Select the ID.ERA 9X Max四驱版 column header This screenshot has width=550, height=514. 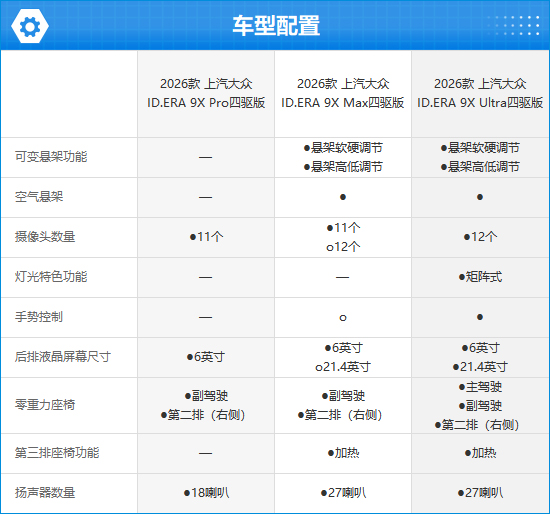click(343, 93)
